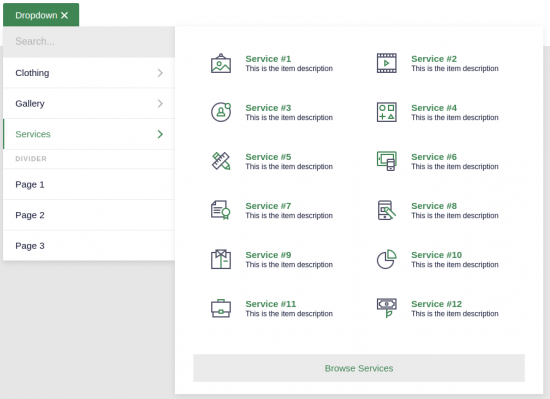The image size is (550, 399).
Task: Click the Browse Services button
Action: [359, 368]
